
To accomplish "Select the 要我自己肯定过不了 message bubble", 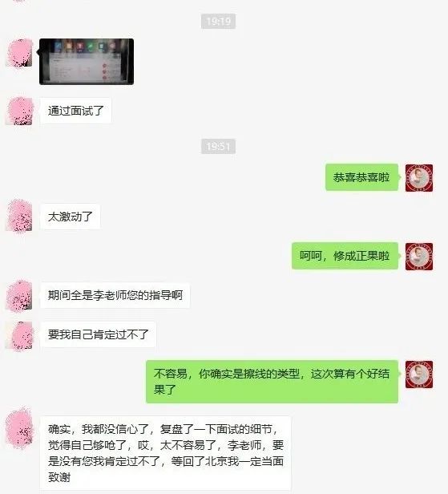I will [x=98, y=334].
